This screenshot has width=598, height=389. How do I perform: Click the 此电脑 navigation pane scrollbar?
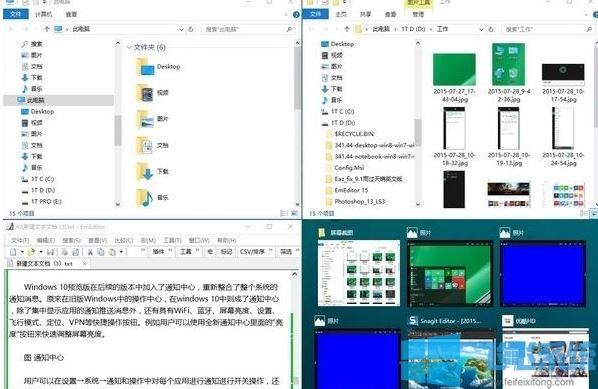pyautogui.click(x=118, y=130)
